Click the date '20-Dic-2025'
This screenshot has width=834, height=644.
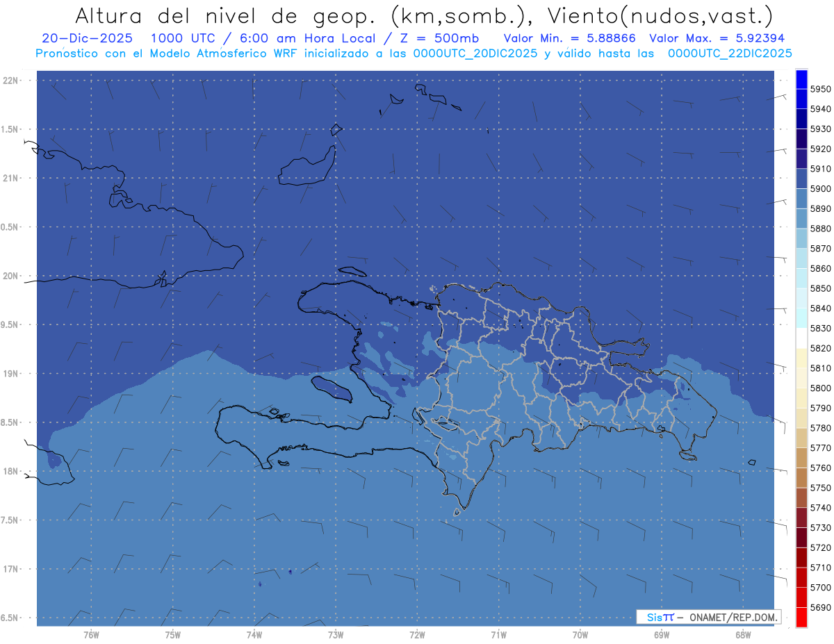pos(88,38)
